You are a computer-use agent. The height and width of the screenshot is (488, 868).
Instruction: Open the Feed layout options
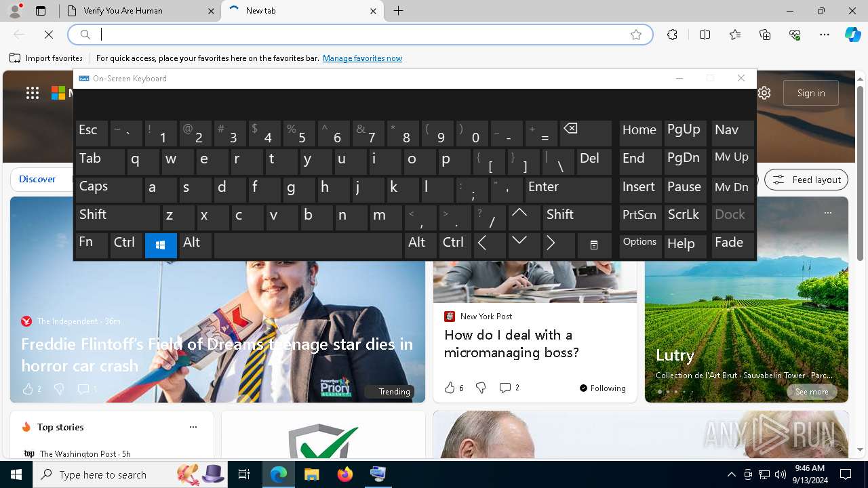(x=806, y=180)
